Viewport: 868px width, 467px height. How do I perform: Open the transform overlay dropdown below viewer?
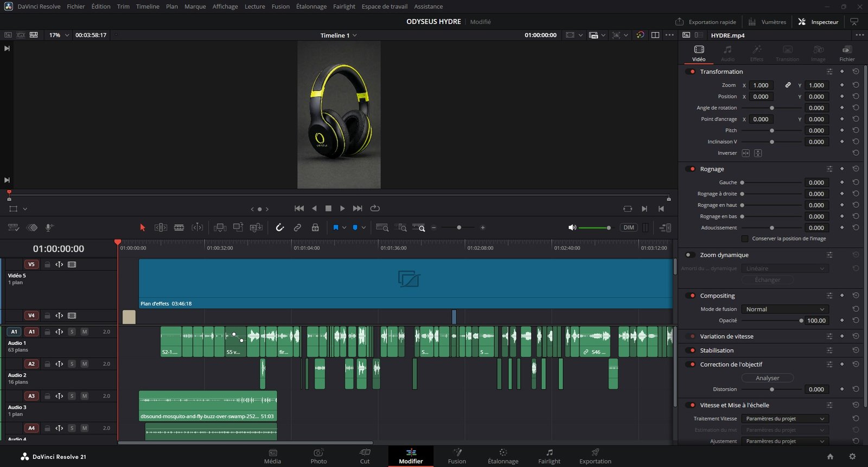click(25, 209)
